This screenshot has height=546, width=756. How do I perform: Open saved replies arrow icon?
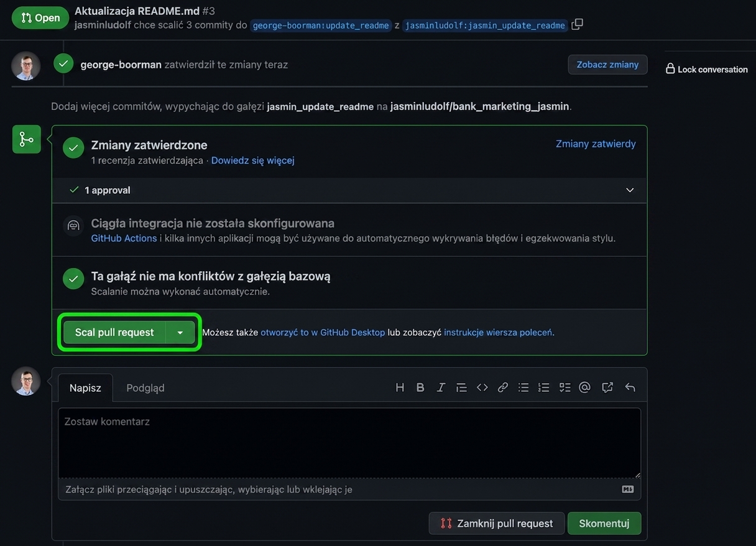pos(630,387)
